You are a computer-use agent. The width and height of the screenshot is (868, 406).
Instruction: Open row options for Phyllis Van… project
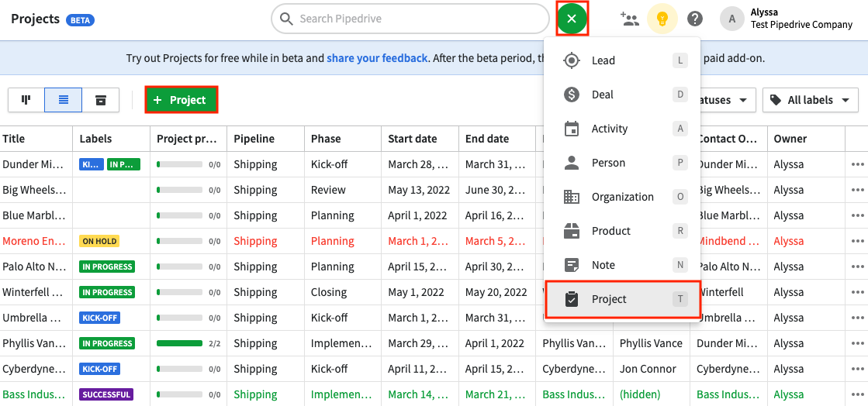[x=857, y=343]
